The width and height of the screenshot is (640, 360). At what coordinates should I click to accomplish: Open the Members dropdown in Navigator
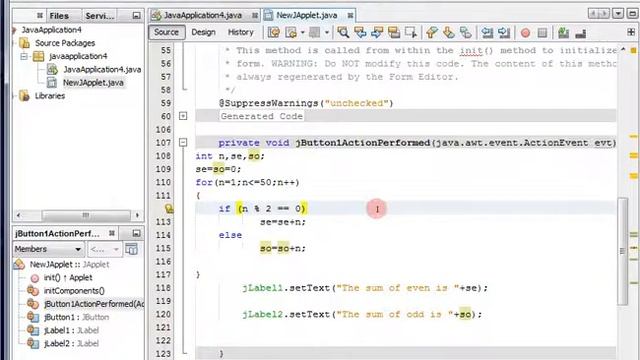pos(48,249)
